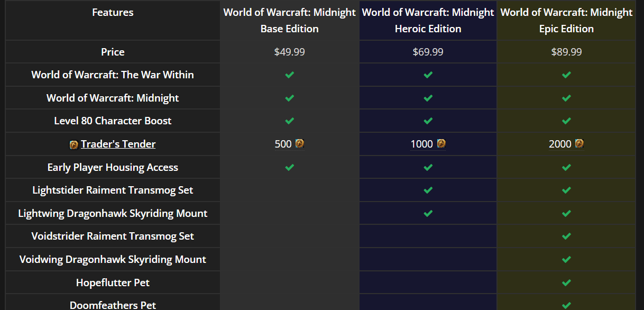644x310 pixels.
Task: Click the Features header cell
Action: pyautogui.click(x=113, y=12)
